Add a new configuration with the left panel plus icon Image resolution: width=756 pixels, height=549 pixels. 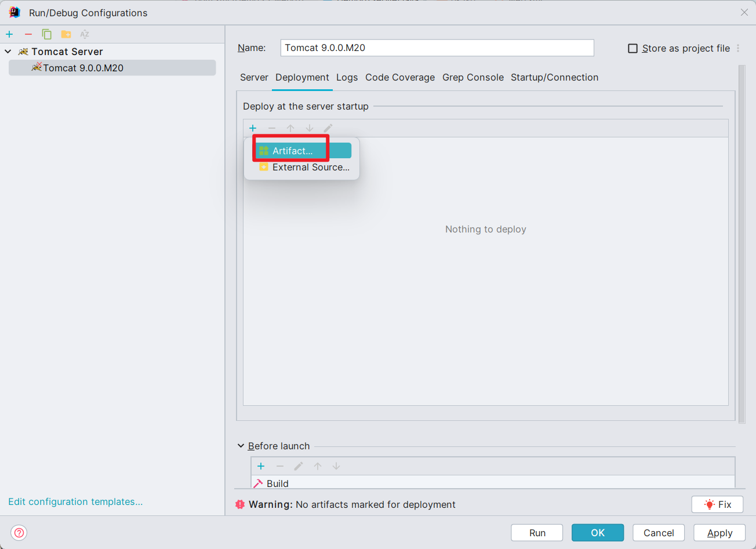pos(9,34)
